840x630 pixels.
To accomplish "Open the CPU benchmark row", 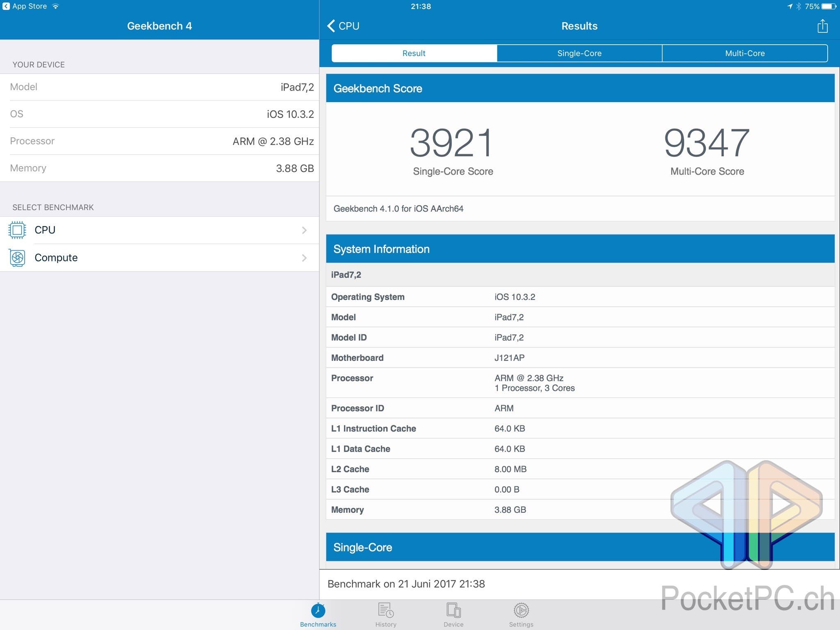I will (x=159, y=230).
